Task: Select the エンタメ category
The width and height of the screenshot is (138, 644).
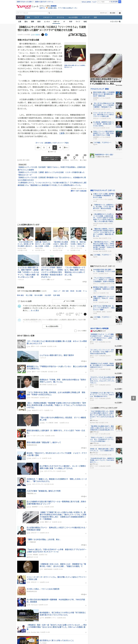Action: 47,21
